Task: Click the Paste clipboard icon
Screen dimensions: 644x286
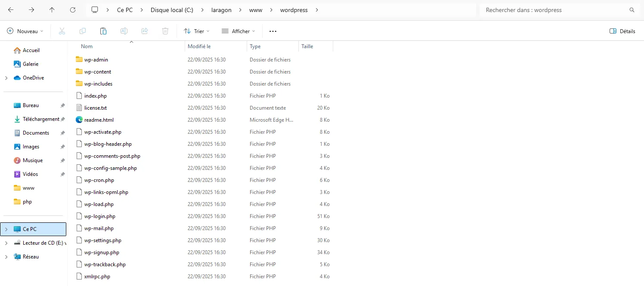Action: [x=103, y=31]
